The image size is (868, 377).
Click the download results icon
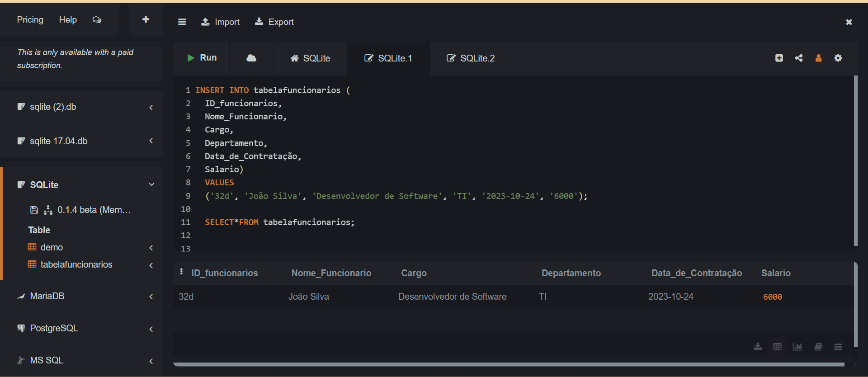758,347
